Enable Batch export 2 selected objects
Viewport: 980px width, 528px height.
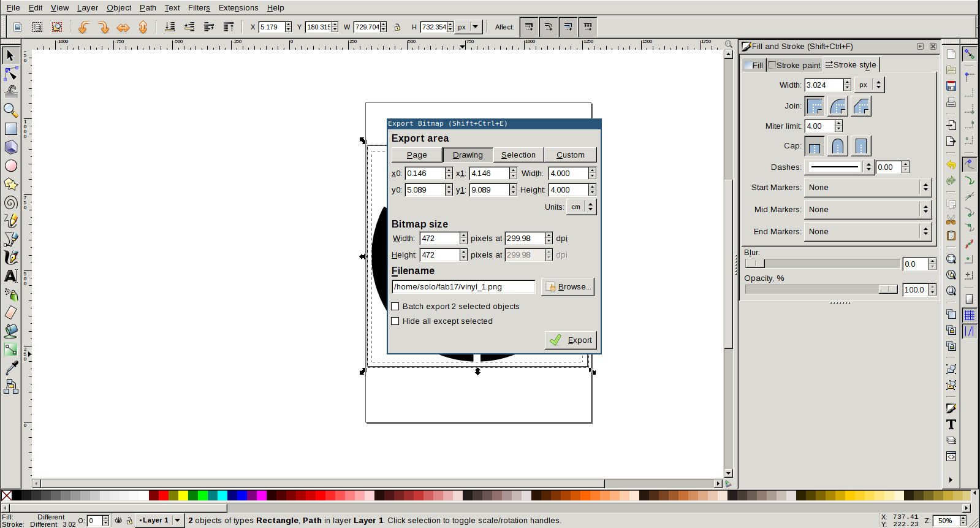tap(395, 307)
